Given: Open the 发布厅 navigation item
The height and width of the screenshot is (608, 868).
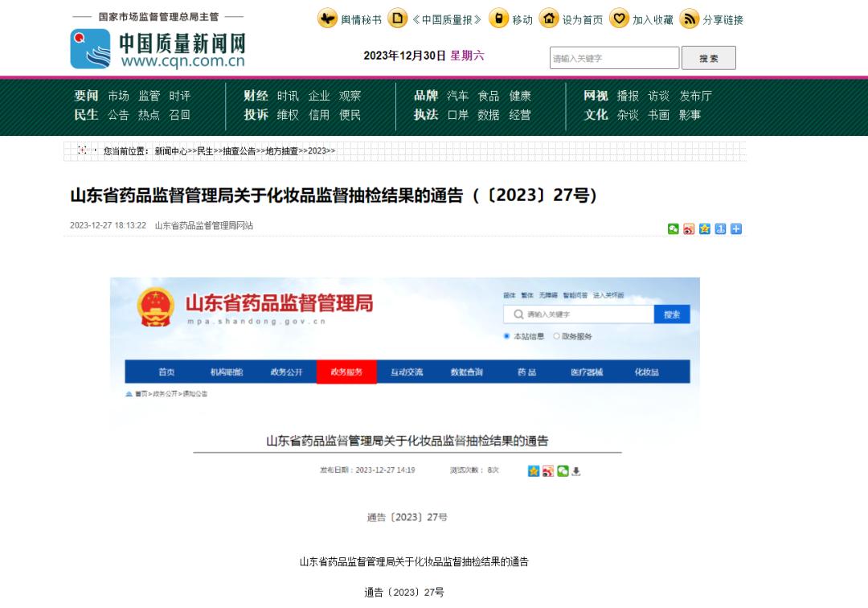Looking at the screenshot, I should [x=696, y=96].
